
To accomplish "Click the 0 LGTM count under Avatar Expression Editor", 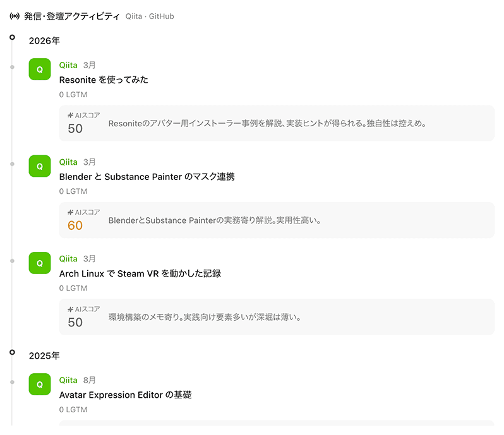I will 73,410.
